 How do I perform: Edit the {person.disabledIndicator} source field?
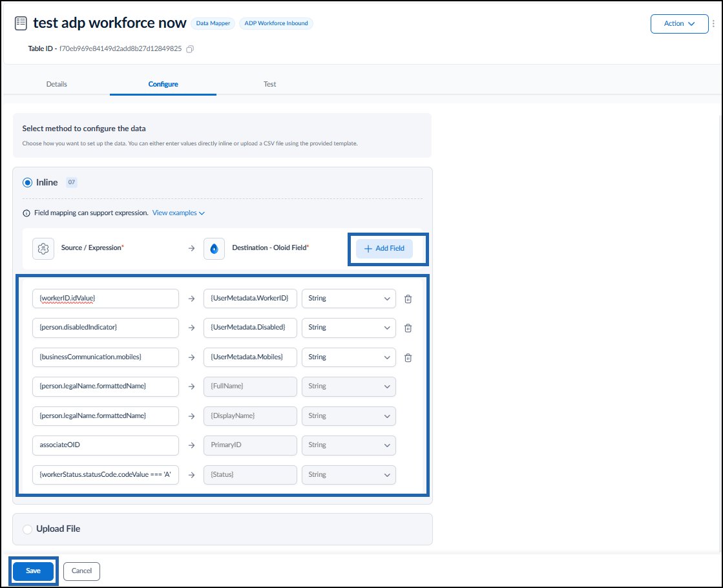pyautogui.click(x=105, y=328)
